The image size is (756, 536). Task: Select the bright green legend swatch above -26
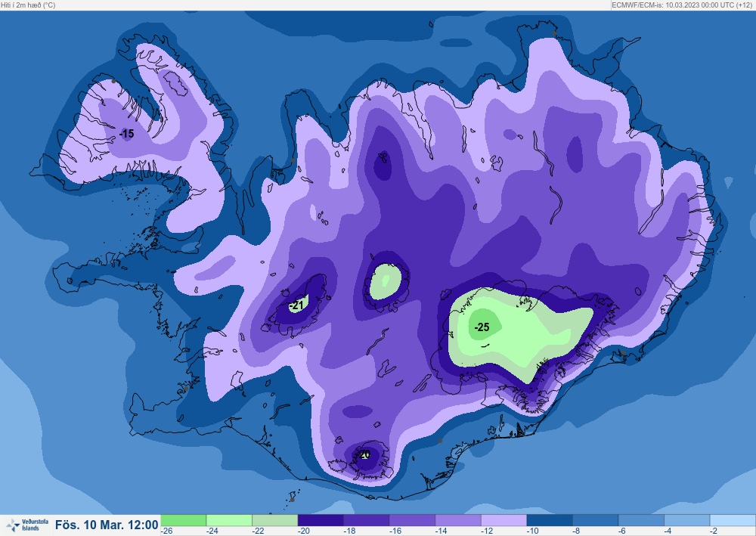tap(183, 521)
